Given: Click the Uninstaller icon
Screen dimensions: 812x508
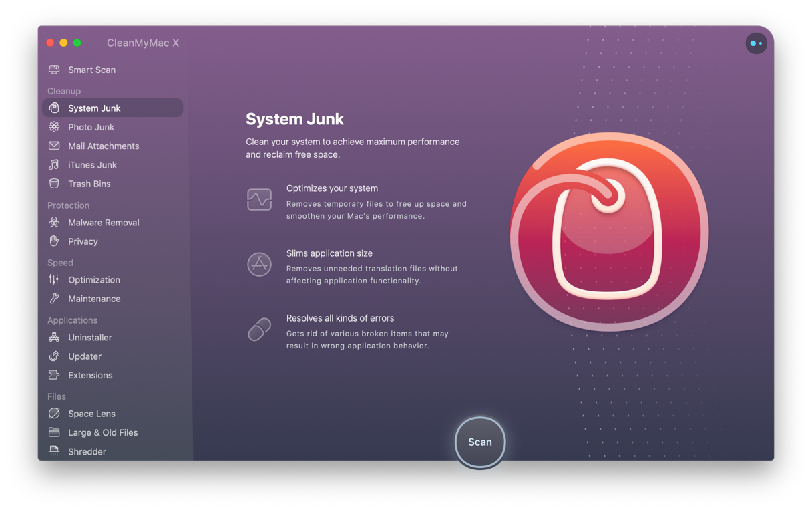Looking at the screenshot, I should click(x=54, y=338).
